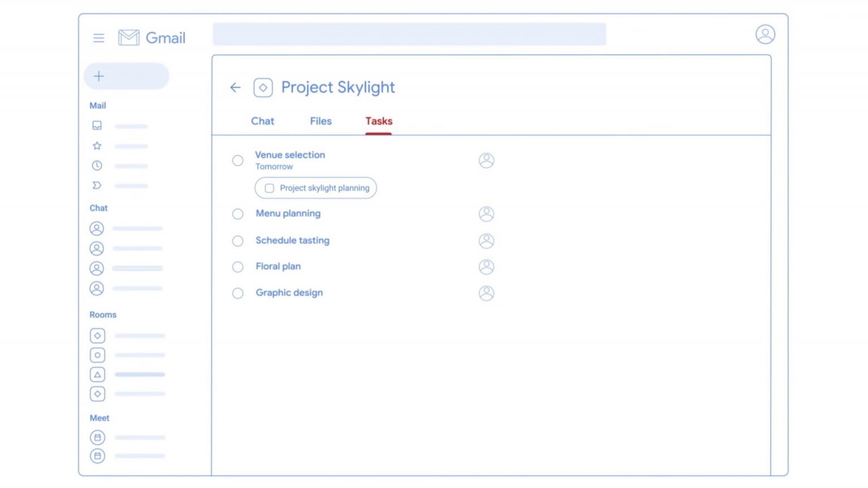Screen dimensions: 868x488
Task: Open the Schedule tasting task
Action: point(292,240)
